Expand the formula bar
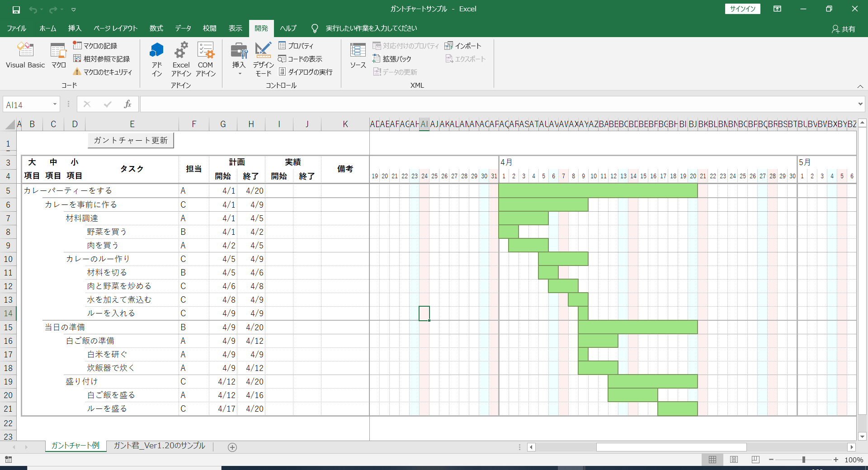This screenshot has width=868, height=470. pyautogui.click(x=860, y=104)
